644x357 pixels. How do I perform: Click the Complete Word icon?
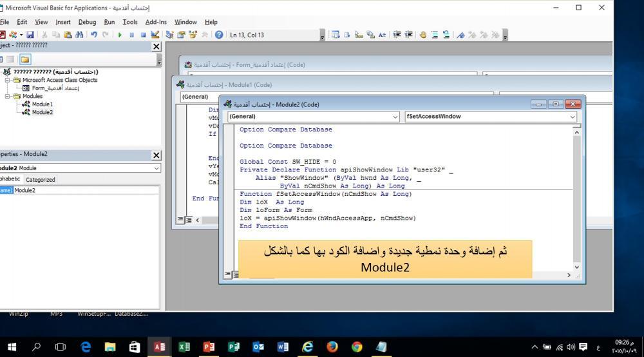[x=382, y=35]
